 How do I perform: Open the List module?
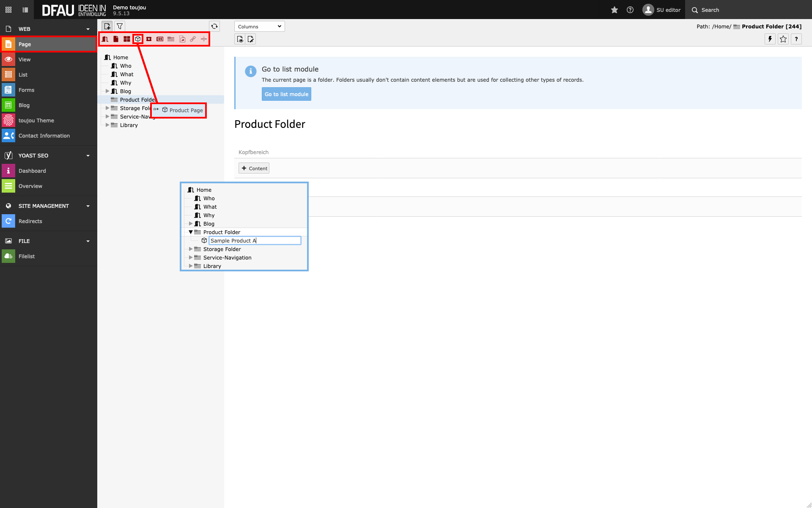point(23,75)
